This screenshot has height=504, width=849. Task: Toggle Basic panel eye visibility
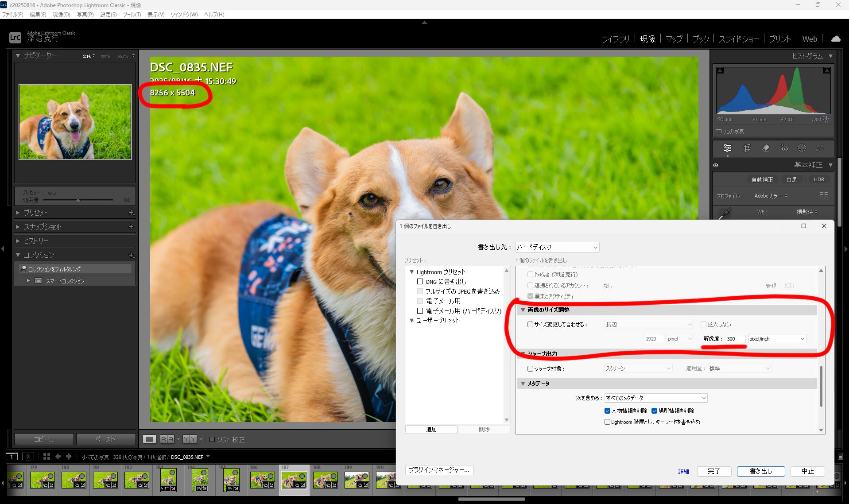(716, 165)
